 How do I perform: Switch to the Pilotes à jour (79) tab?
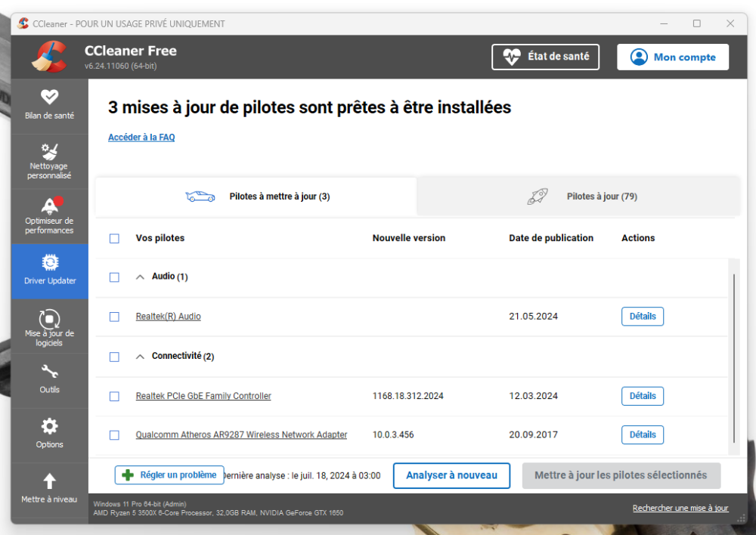point(578,196)
